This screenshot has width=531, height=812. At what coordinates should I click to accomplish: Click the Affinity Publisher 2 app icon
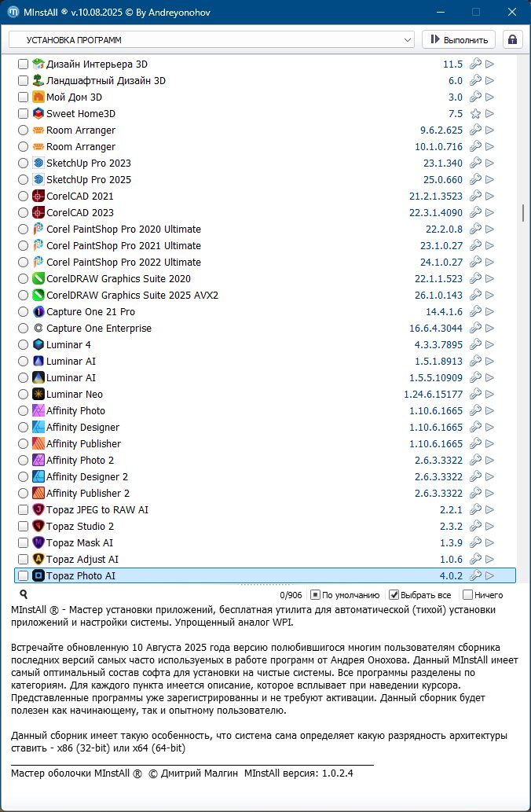point(38,494)
